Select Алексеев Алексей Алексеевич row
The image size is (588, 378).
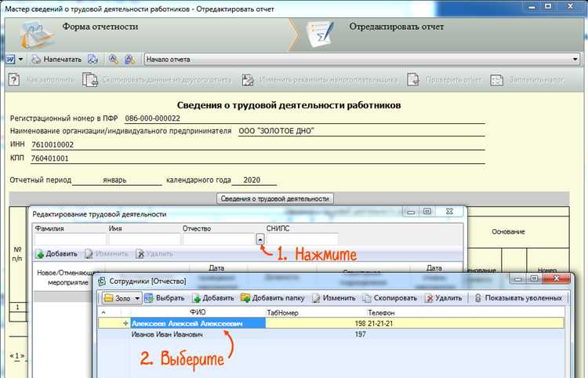[x=331, y=323]
